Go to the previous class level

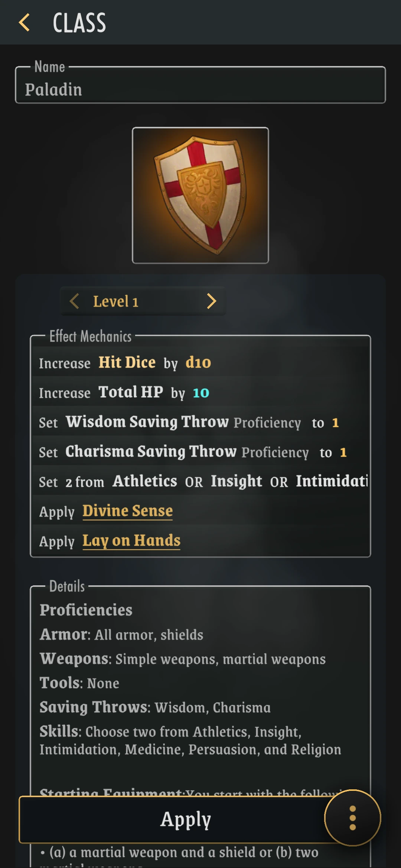(74, 301)
